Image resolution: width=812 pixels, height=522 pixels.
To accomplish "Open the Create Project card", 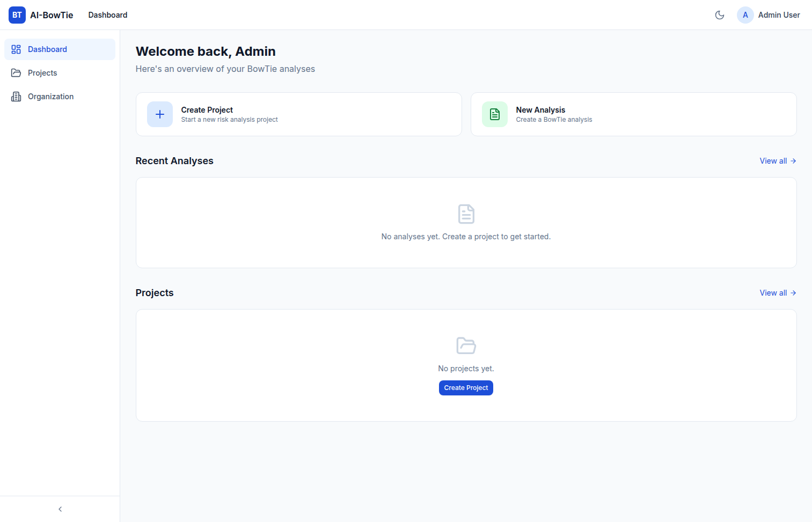I will tap(298, 114).
